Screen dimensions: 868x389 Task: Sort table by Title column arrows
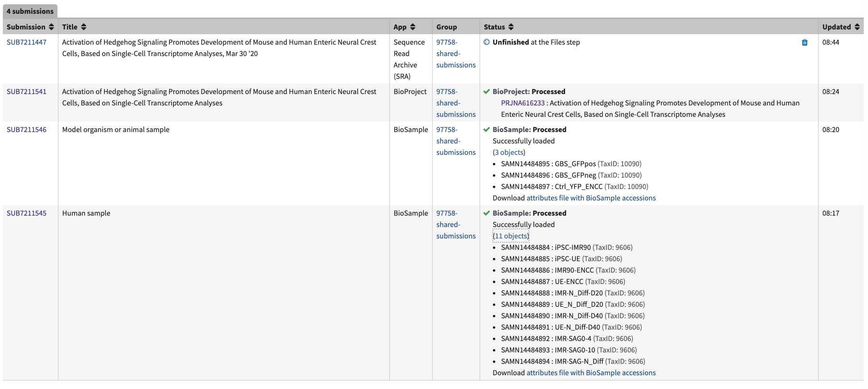(84, 27)
